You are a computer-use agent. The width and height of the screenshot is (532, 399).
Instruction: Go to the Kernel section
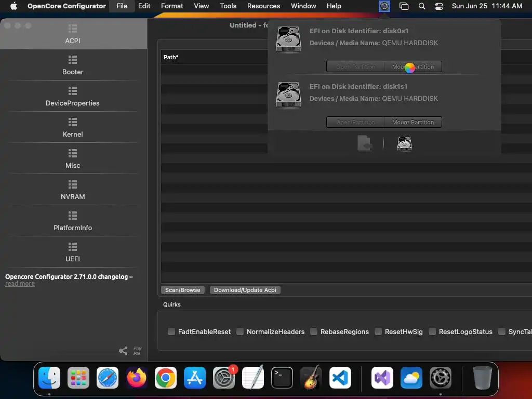pyautogui.click(x=73, y=128)
